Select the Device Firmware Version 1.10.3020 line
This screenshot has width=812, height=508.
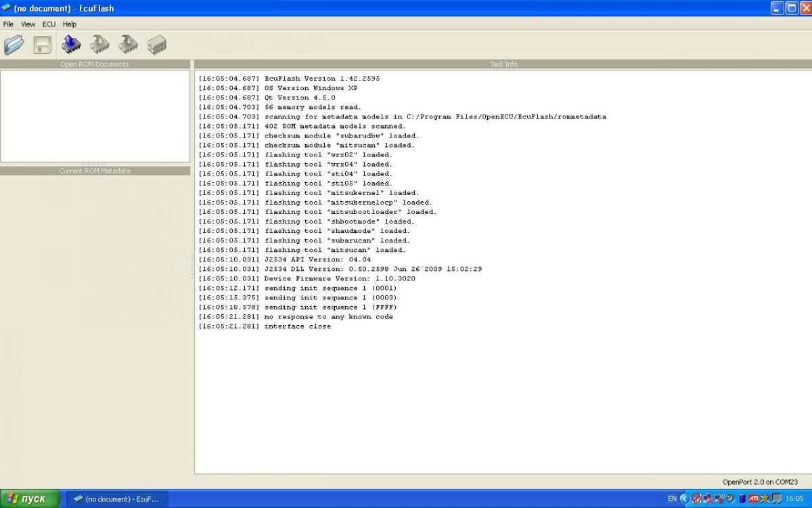(x=307, y=278)
